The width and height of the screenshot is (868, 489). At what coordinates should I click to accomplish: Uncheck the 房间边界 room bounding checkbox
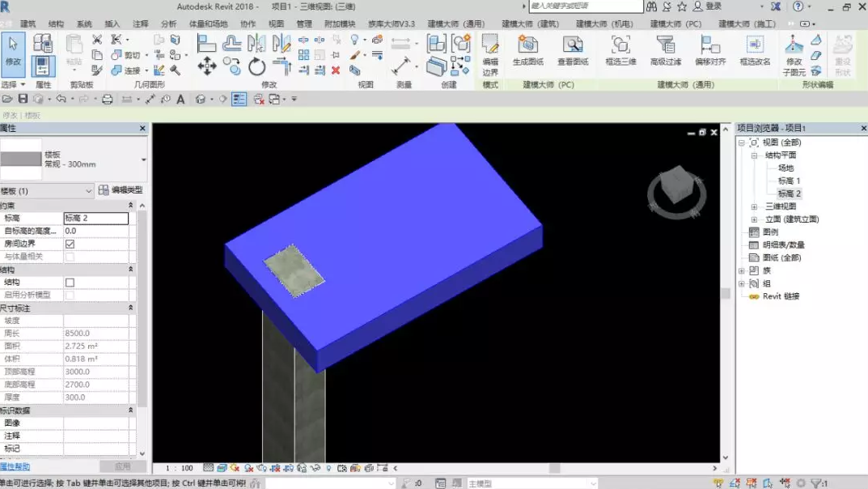pos(70,244)
